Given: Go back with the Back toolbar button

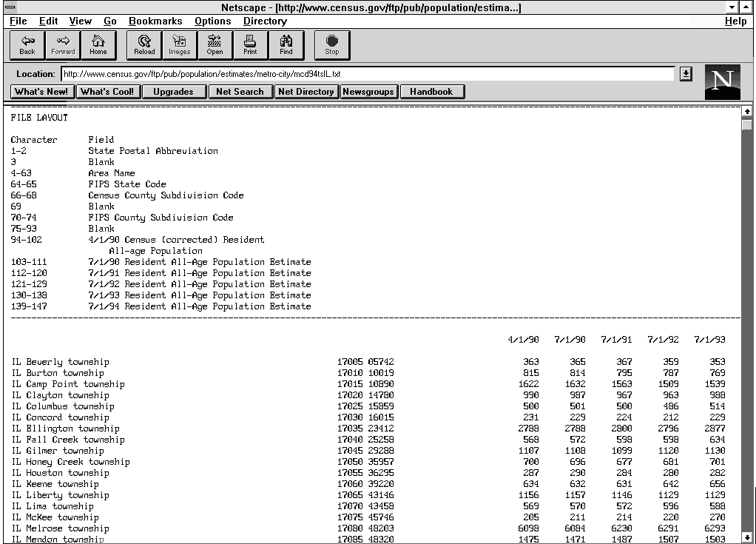Looking at the screenshot, I should [27, 45].
